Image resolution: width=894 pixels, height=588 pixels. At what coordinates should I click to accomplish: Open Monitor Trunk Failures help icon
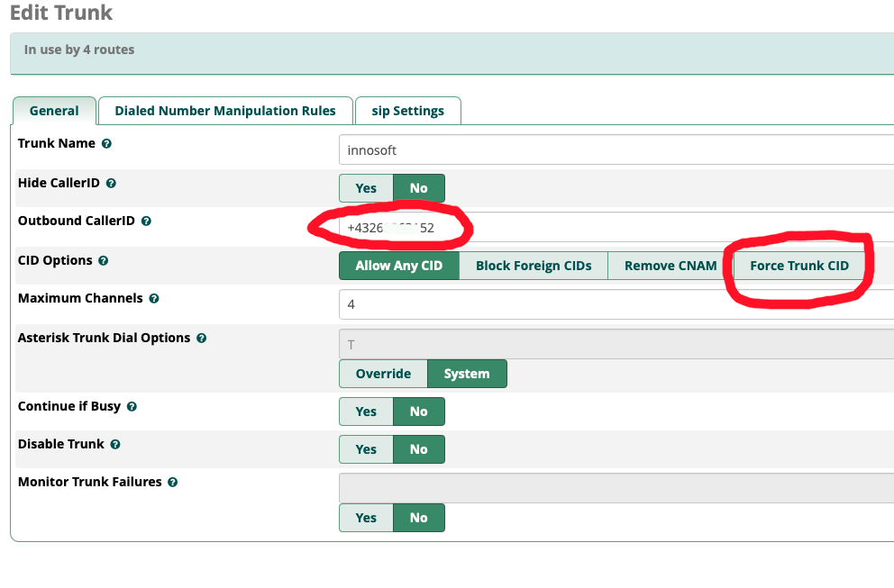pyautogui.click(x=173, y=482)
